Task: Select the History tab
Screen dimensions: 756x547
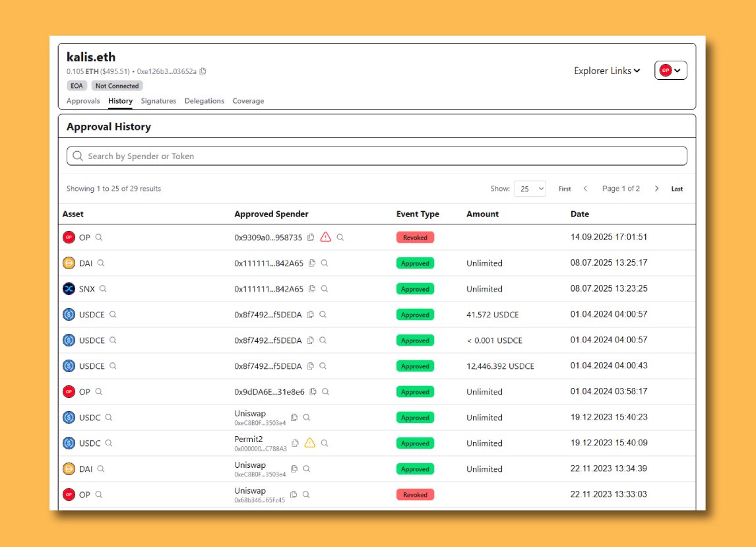Action: click(121, 101)
